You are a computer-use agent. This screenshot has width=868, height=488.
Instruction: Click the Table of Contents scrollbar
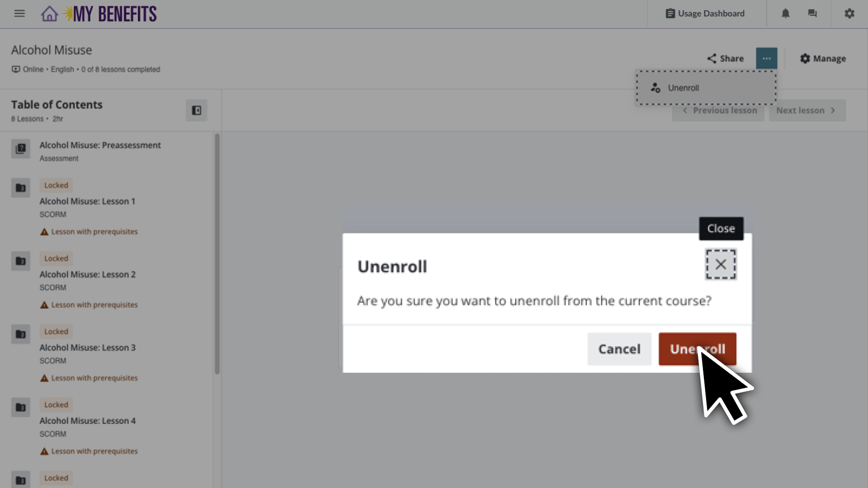[x=217, y=253]
